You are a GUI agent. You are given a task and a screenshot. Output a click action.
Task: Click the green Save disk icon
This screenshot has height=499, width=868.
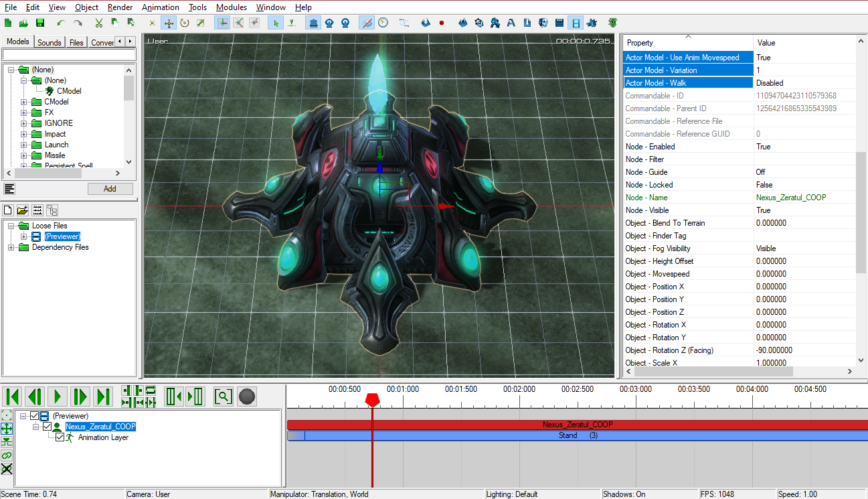(40, 23)
